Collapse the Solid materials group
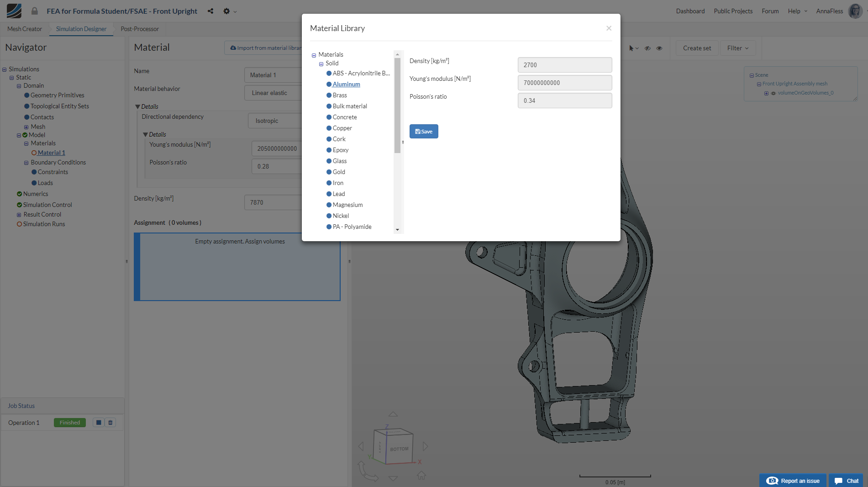The height and width of the screenshot is (487, 868). tap(321, 64)
